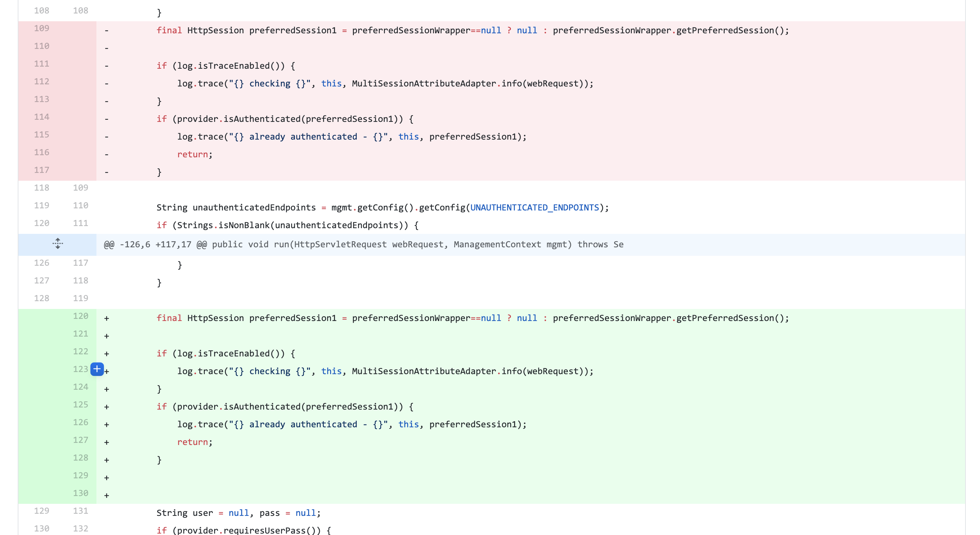The height and width of the screenshot is (535, 980).
Task: Click deleted line number 117
Action: [41, 170]
